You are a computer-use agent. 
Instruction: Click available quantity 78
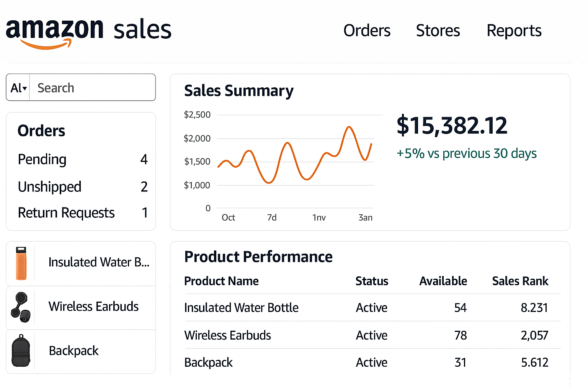tap(461, 335)
